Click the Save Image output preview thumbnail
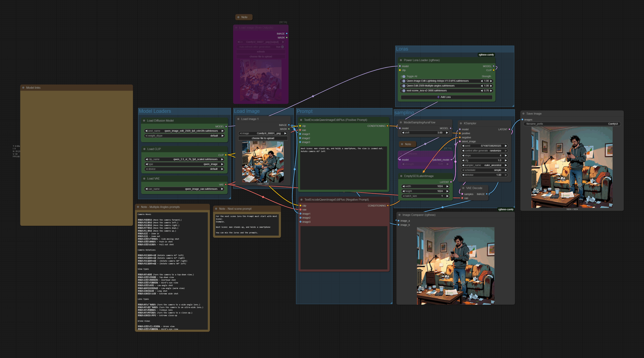This screenshot has height=358, width=644. click(572, 167)
